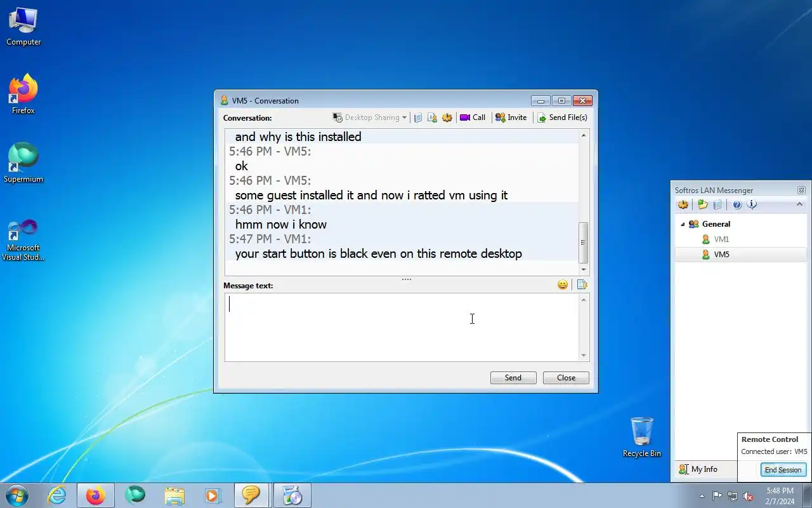Screen dimensions: 812x508
Task: Open the Computer desktop icon
Action: [x=23, y=27]
